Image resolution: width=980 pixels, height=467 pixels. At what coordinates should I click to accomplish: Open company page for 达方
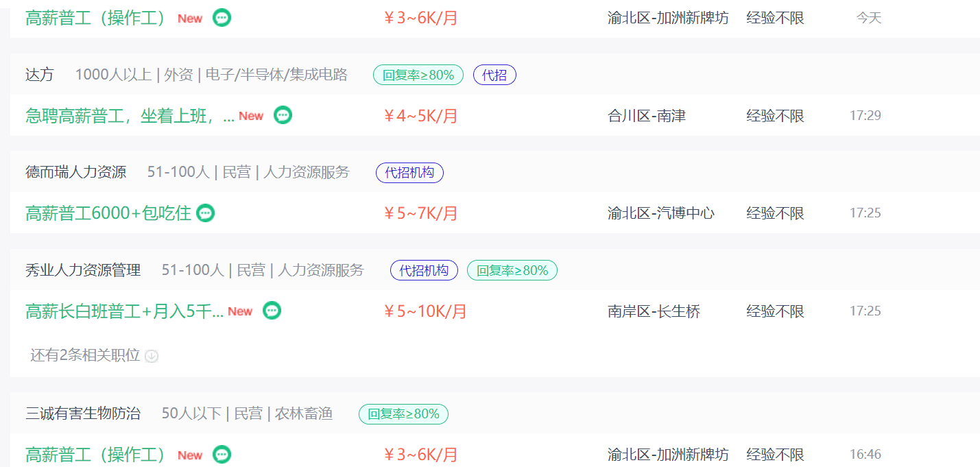click(x=39, y=75)
